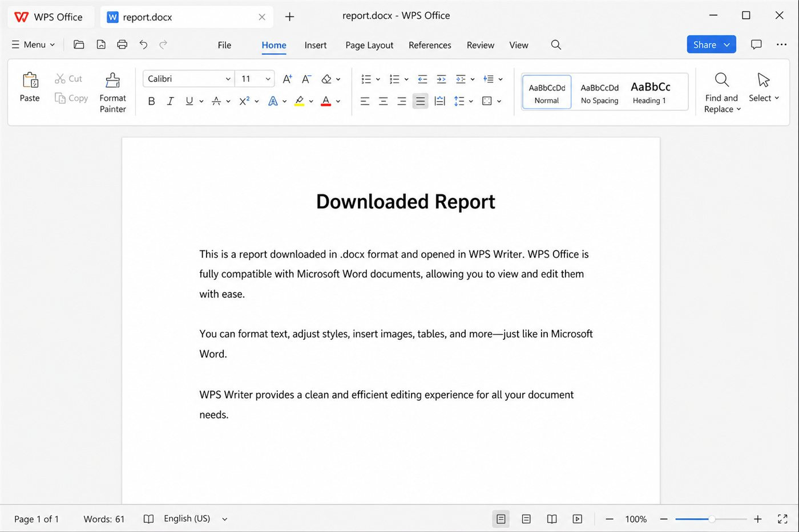
Task: Click the spell check book icon in status bar
Action: 148,519
